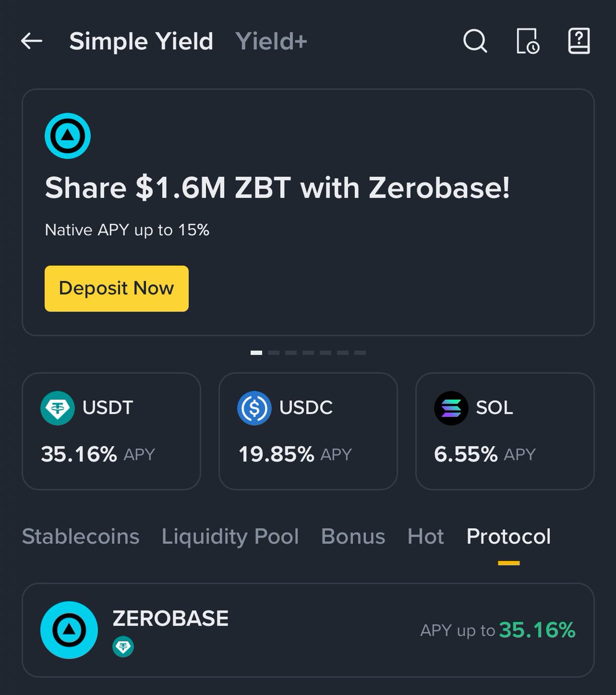Switch to the Yield+ tab
The width and height of the screenshot is (616, 695).
click(x=272, y=42)
